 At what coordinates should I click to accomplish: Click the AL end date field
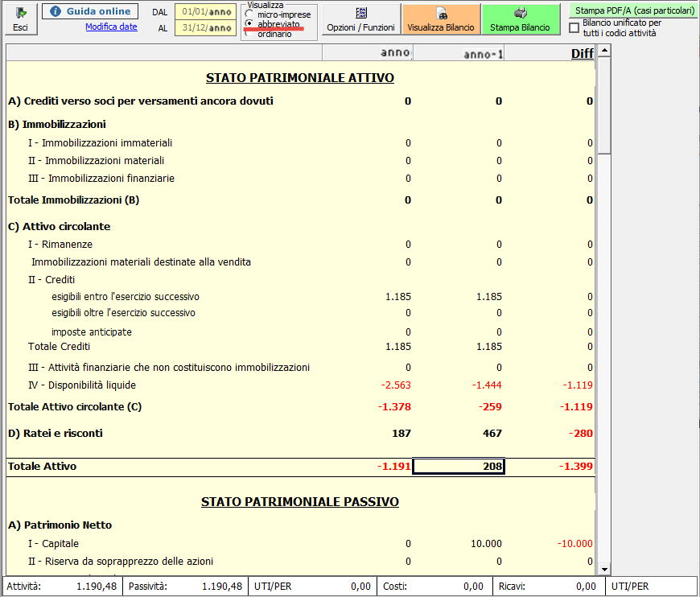click(x=205, y=27)
